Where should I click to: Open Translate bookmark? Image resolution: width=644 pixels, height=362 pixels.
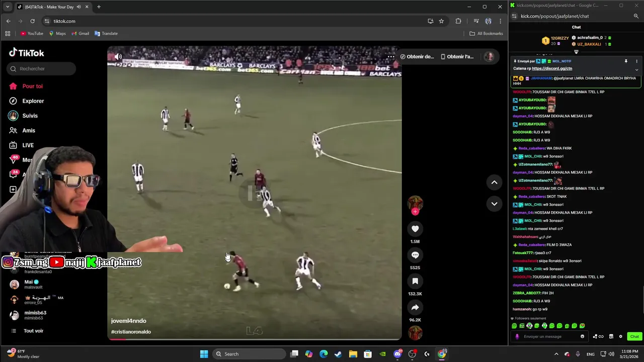tap(106, 34)
